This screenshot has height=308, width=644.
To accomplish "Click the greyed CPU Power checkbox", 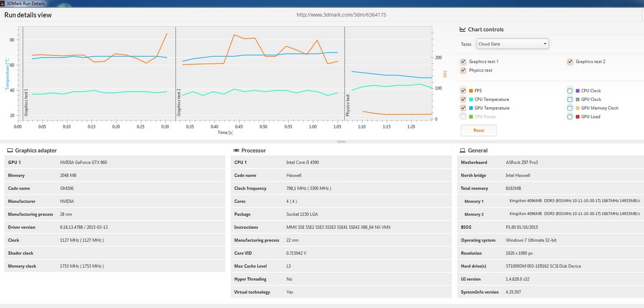I will click(463, 117).
